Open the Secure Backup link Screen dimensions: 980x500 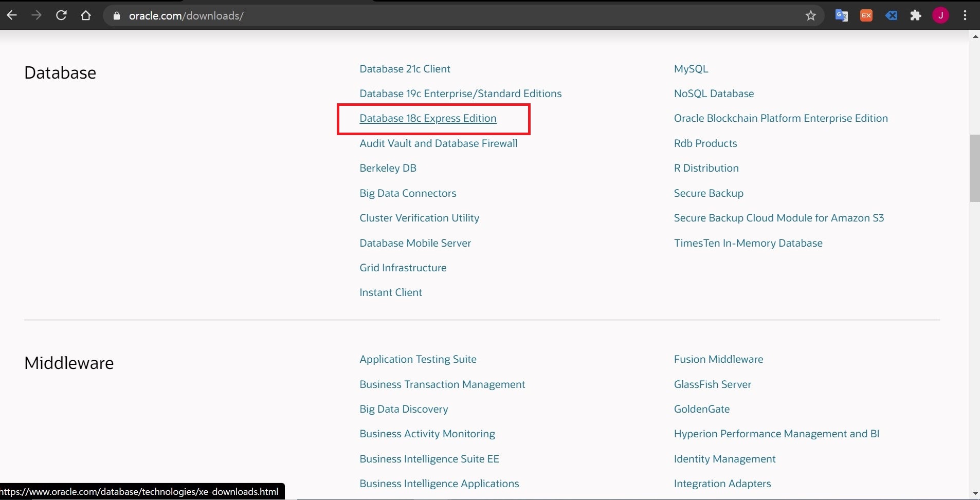pos(709,193)
